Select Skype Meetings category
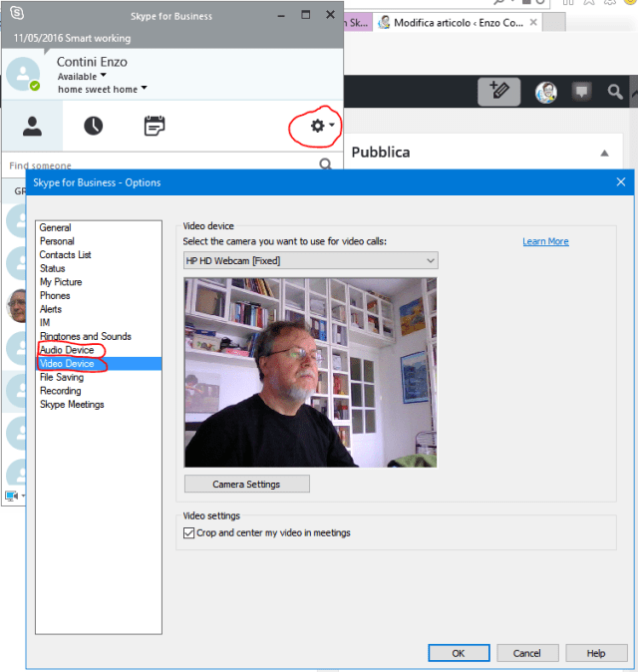 [x=72, y=405]
